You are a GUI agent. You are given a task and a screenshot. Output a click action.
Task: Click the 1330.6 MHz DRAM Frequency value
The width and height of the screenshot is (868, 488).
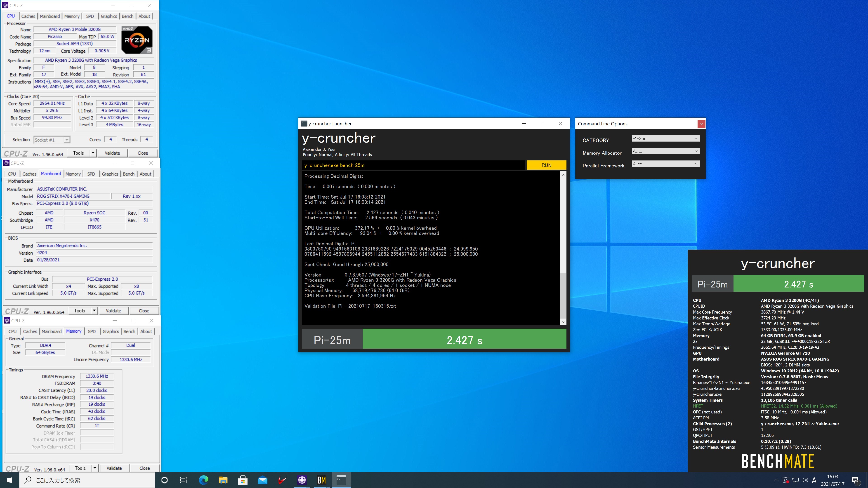[97, 376]
